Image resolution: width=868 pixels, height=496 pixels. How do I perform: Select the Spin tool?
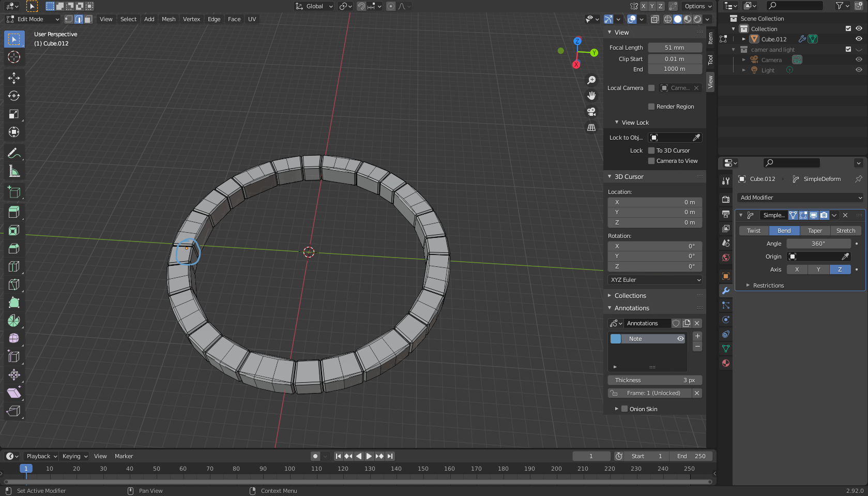click(14, 321)
